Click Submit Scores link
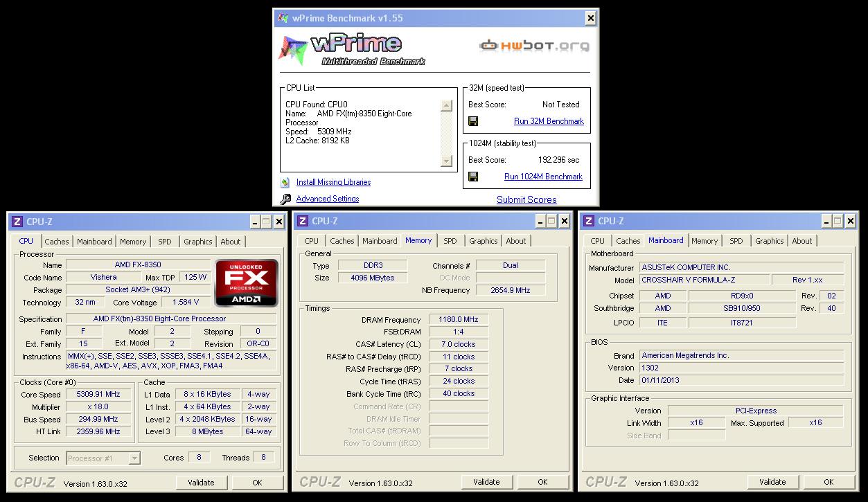This screenshot has width=868, height=502. [x=526, y=199]
